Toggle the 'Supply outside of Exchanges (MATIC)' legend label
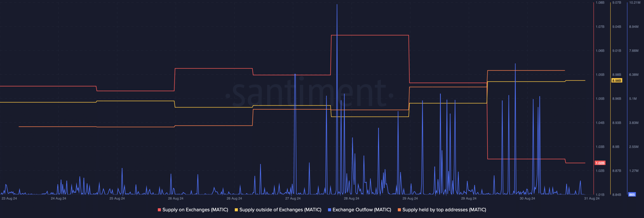The height and width of the screenshot is (218, 644). pos(280,210)
